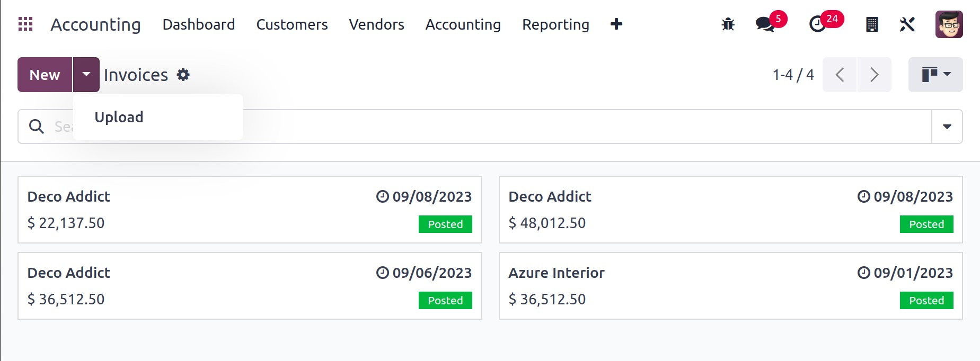Click the debug bug icon
The width and height of the screenshot is (980, 361).
[728, 24]
